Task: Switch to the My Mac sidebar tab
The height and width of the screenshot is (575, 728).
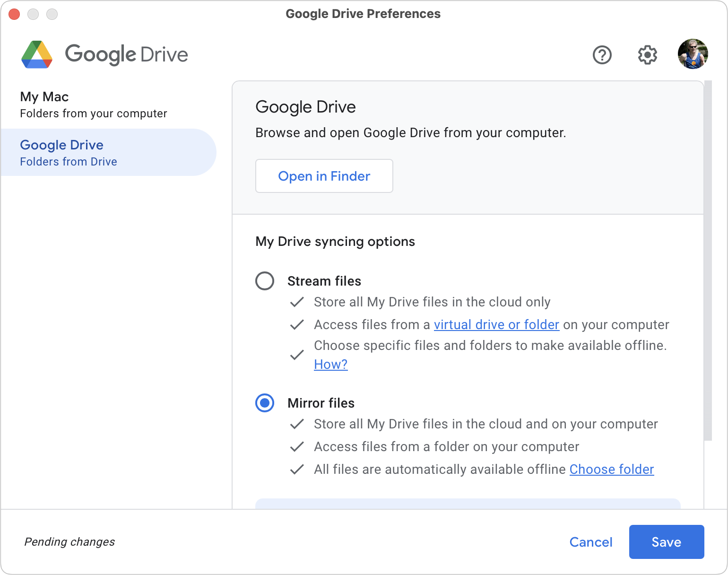Action: (93, 105)
